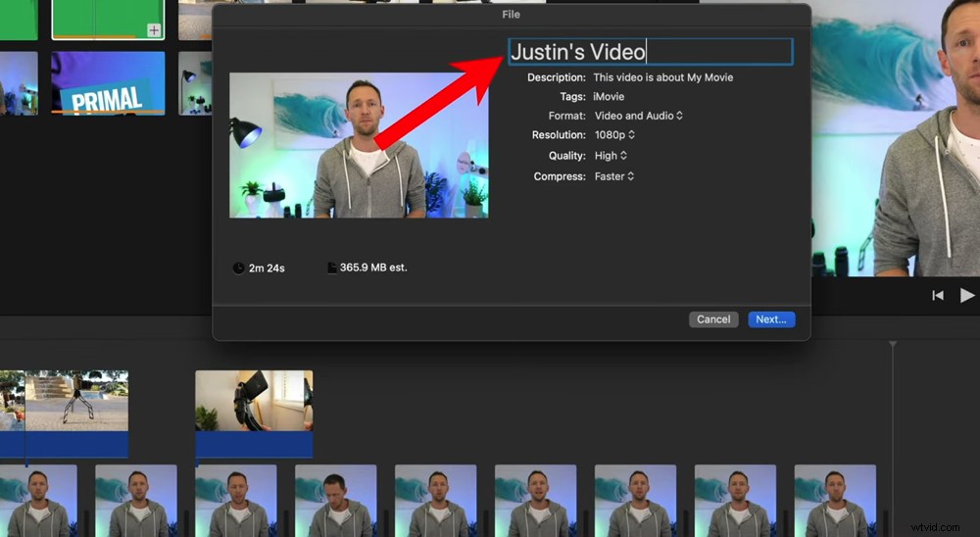The width and height of the screenshot is (980, 537).
Task: Play the movie in the viewer
Action: click(x=967, y=295)
